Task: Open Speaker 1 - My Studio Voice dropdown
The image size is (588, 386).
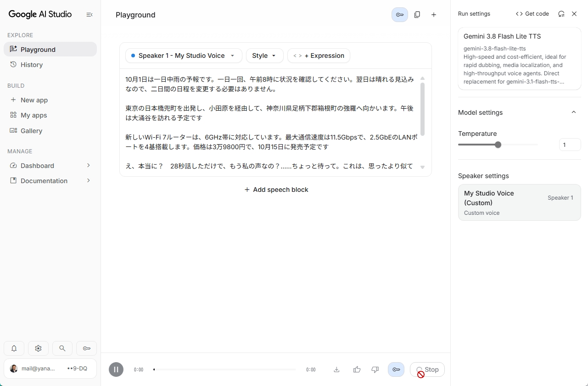Action: (x=184, y=56)
